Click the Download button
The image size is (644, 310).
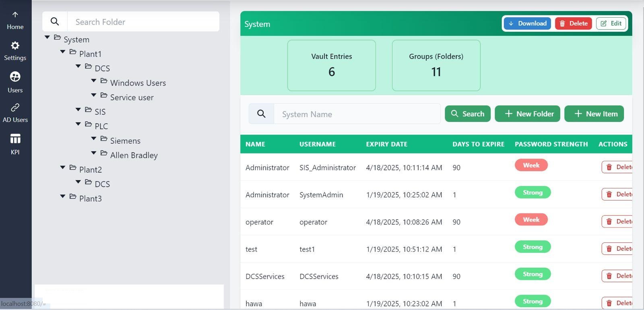coord(527,23)
